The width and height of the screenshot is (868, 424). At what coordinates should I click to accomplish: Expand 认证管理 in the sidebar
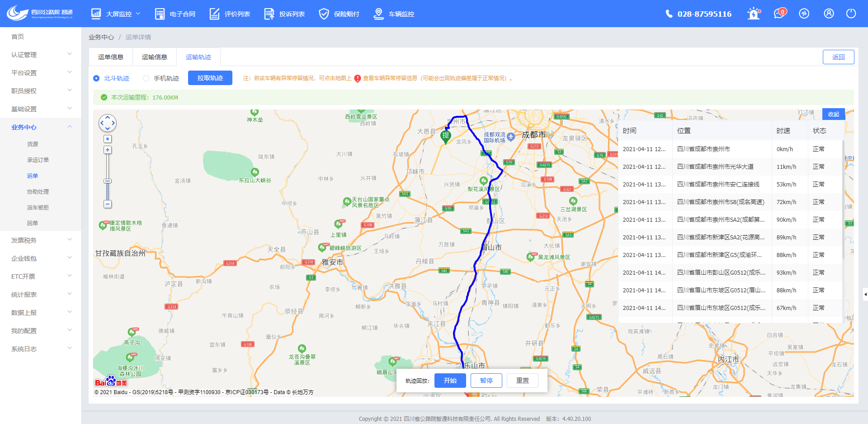point(41,55)
